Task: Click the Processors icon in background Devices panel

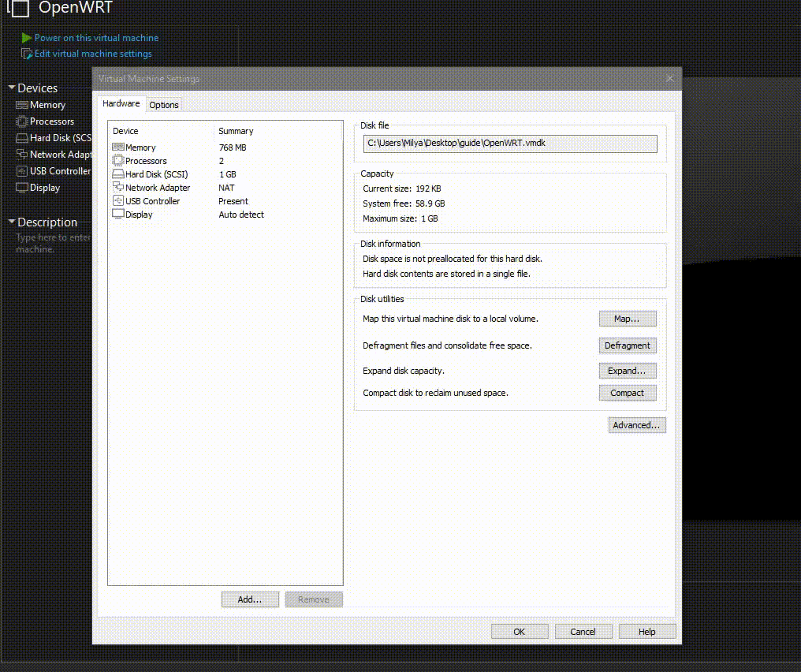Action: click(22, 121)
